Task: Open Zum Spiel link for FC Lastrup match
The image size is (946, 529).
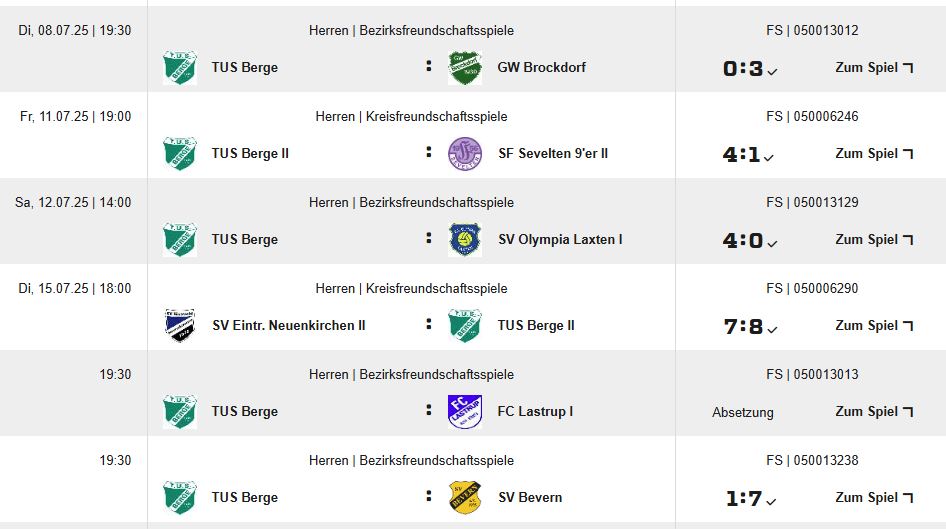Action: click(874, 411)
